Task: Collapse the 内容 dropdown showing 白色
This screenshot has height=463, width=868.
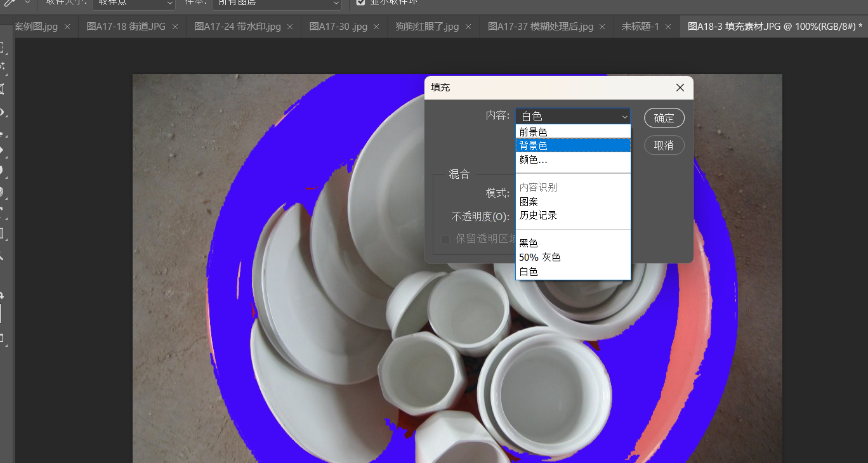Action: (573, 116)
